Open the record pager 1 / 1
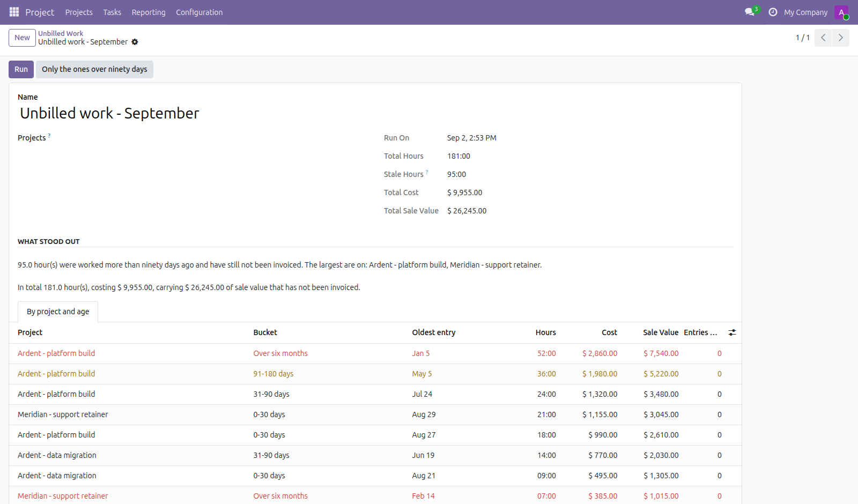This screenshot has height=504, width=858. tap(802, 38)
